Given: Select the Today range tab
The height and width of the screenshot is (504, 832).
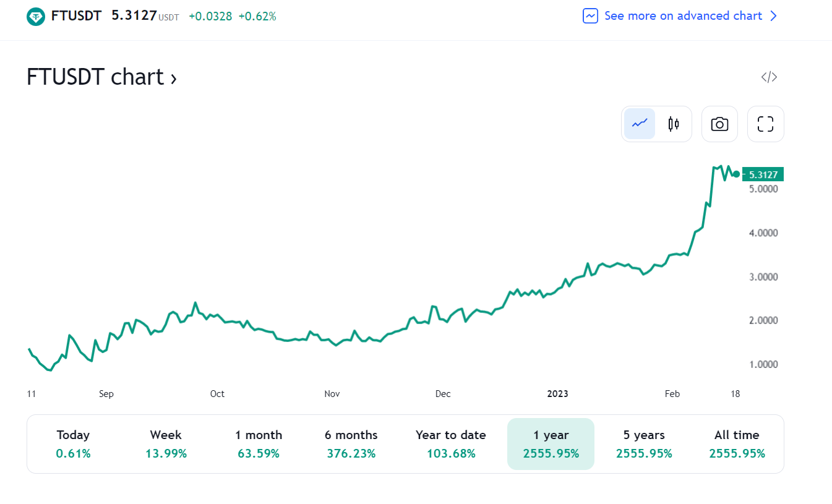Looking at the screenshot, I should pyautogui.click(x=73, y=444).
